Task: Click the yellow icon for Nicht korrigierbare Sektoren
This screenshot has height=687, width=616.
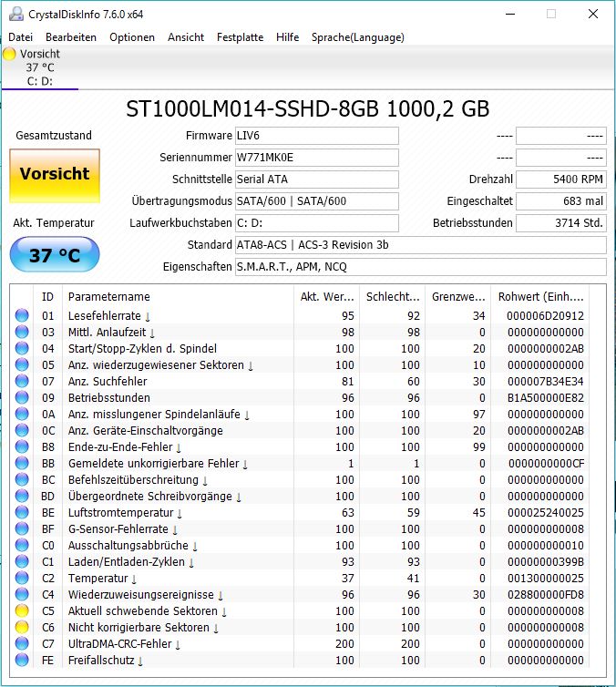Action: click(x=22, y=628)
